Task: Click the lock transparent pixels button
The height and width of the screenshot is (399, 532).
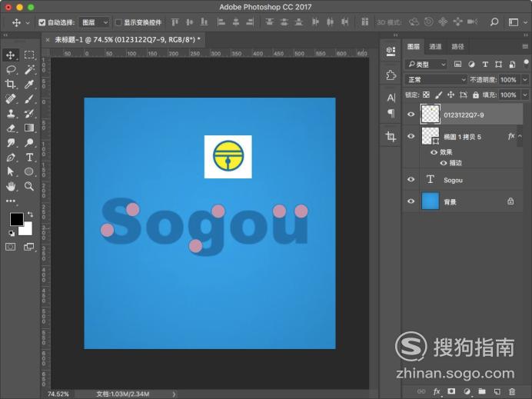Action: (x=427, y=95)
